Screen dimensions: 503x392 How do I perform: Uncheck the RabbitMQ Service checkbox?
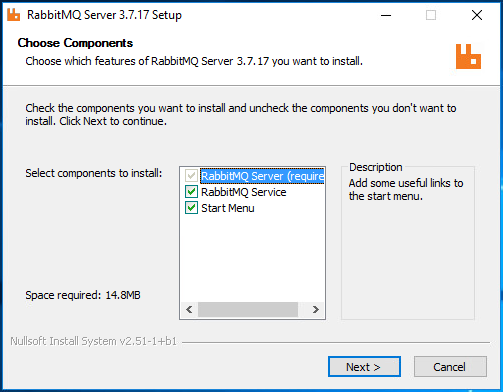click(x=191, y=192)
